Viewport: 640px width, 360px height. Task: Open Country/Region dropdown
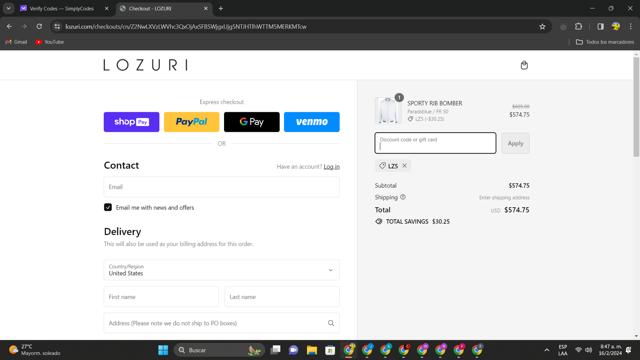click(x=221, y=270)
